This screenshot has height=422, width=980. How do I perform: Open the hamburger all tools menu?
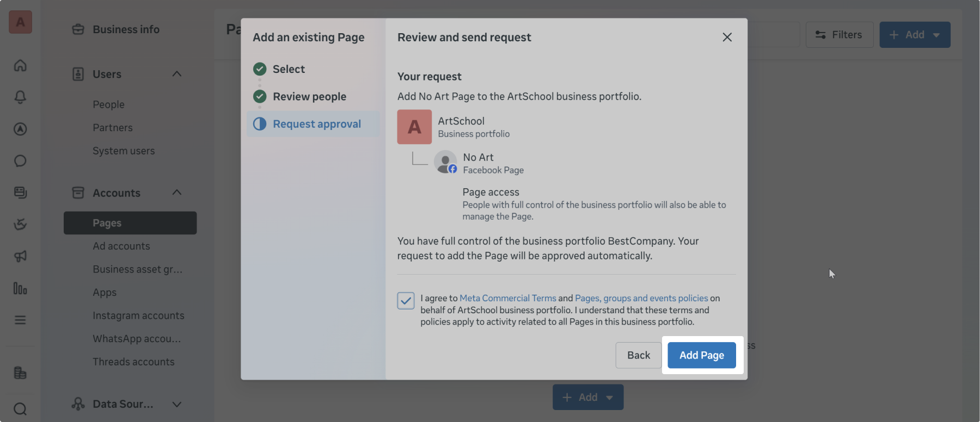20,320
